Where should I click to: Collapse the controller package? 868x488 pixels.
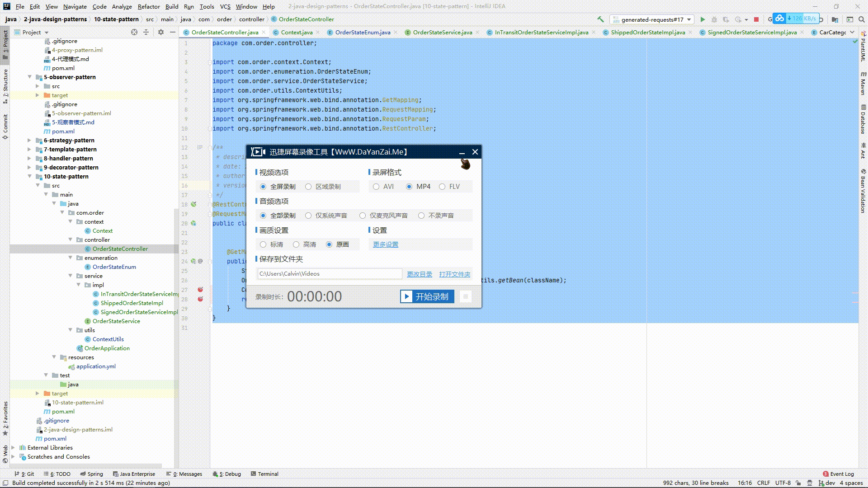point(70,239)
